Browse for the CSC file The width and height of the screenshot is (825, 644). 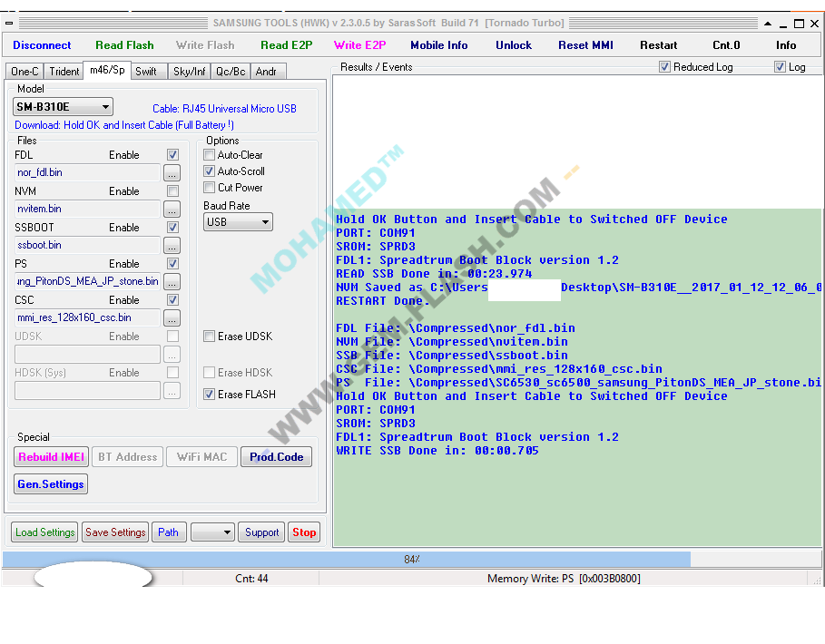coord(172,317)
